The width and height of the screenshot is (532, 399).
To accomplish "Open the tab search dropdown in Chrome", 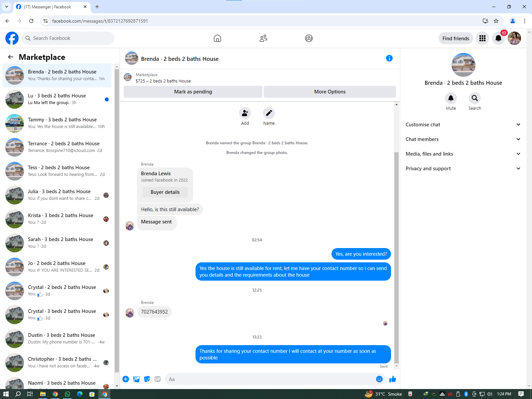I will 7,7.
